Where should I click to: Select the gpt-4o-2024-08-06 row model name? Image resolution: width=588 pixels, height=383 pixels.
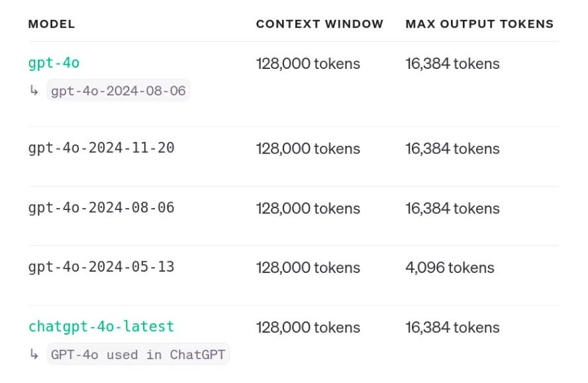[101, 207]
